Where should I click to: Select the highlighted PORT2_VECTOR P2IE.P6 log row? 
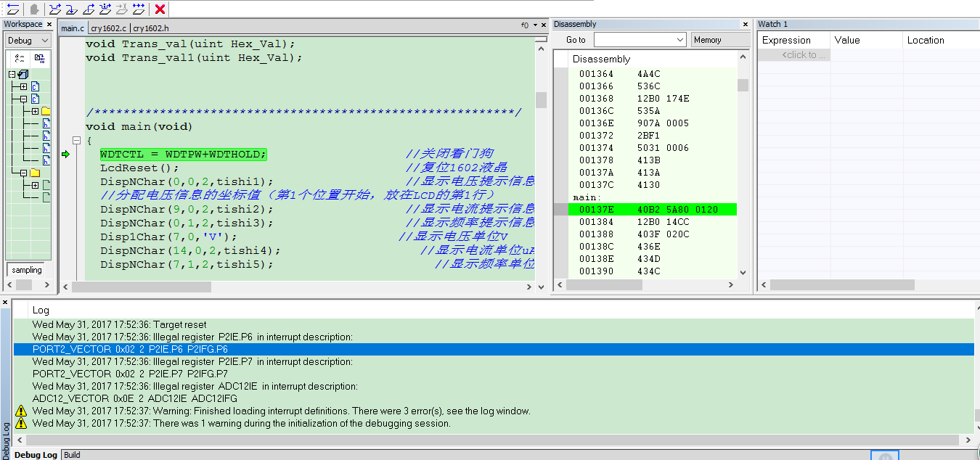[x=494, y=349]
